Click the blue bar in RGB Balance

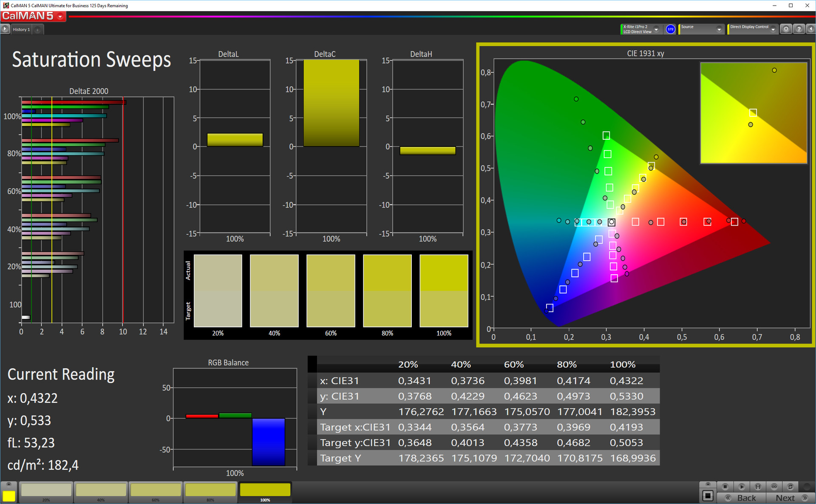268,442
